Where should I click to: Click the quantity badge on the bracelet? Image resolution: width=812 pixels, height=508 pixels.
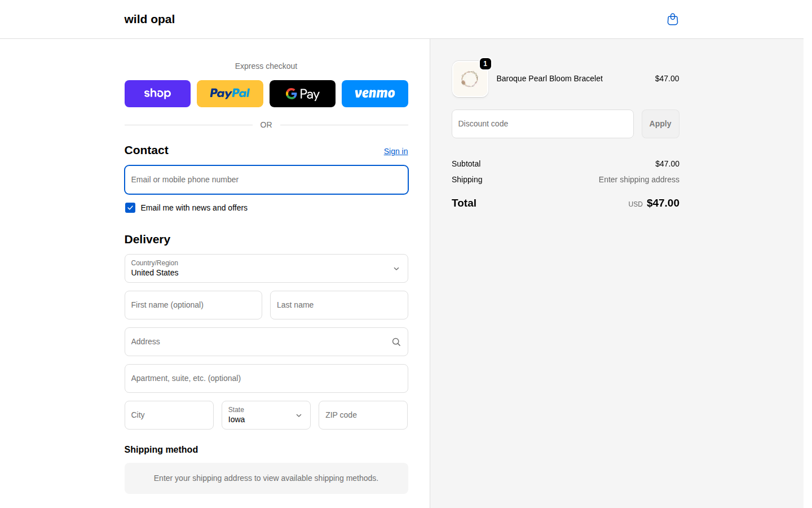[486, 64]
